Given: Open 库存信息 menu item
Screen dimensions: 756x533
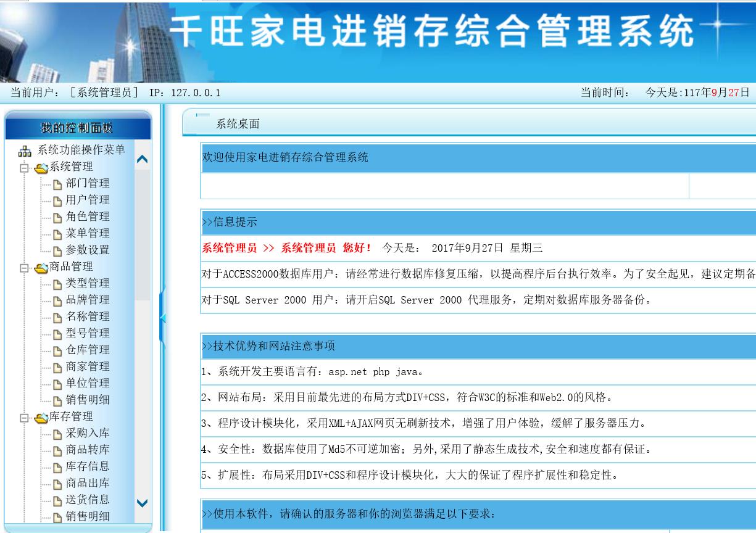Looking at the screenshot, I should [x=88, y=466].
